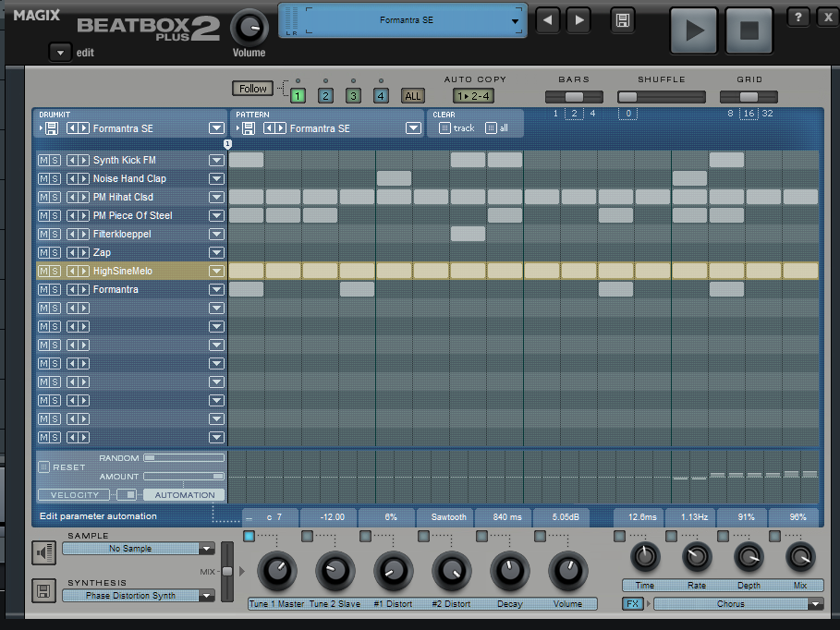Screen dimensions: 840x630
Task: Select previous instrument for Synth Kick FM
Action: (72, 160)
